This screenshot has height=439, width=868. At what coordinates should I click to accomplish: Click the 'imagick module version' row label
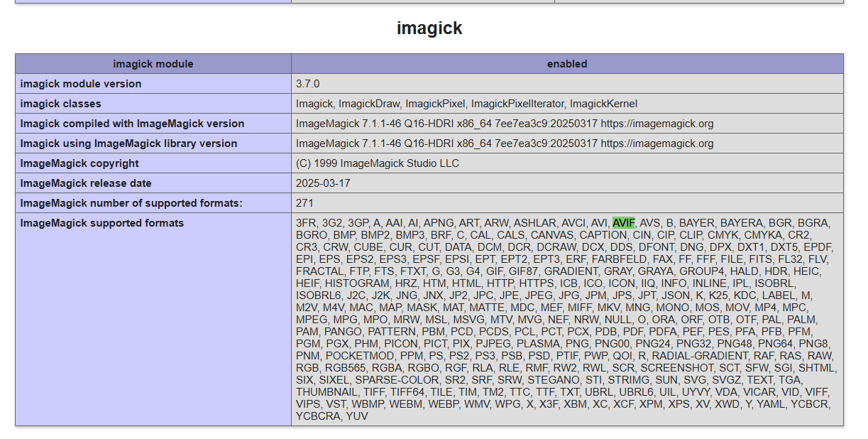tap(81, 84)
